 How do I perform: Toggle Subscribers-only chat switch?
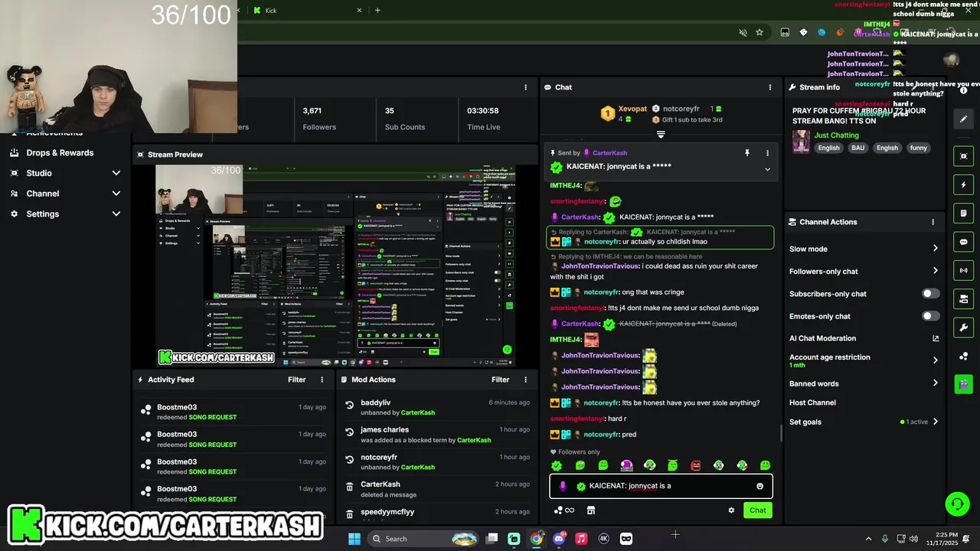(930, 294)
